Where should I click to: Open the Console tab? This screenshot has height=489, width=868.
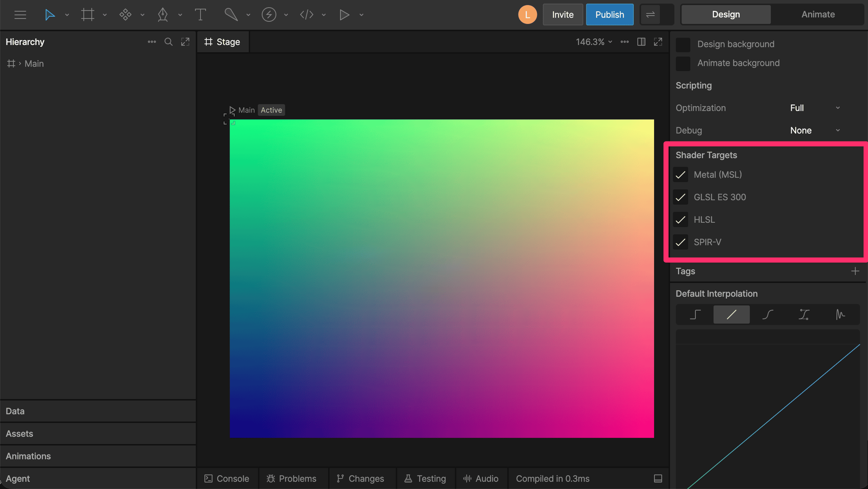(x=227, y=479)
